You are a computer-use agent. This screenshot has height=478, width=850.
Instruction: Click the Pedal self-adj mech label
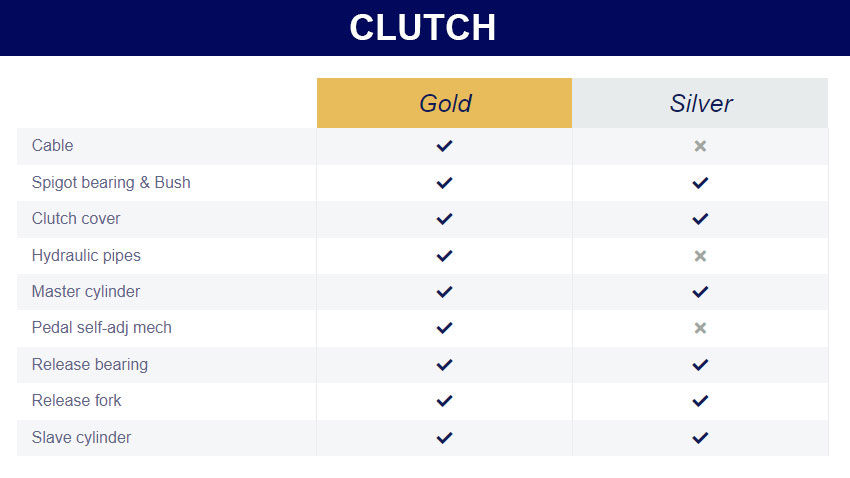tap(101, 328)
